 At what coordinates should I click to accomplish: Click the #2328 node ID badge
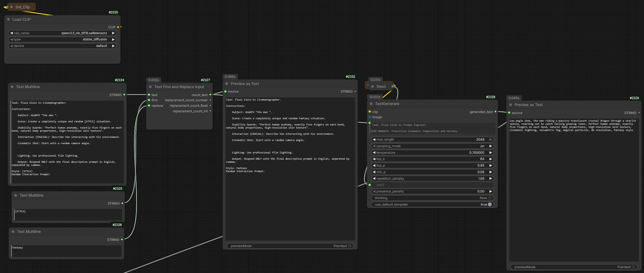[491, 97]
